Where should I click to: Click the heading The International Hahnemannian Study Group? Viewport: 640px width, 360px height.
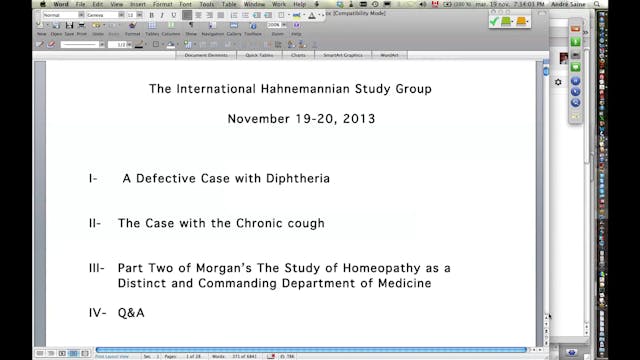(290, 89)
